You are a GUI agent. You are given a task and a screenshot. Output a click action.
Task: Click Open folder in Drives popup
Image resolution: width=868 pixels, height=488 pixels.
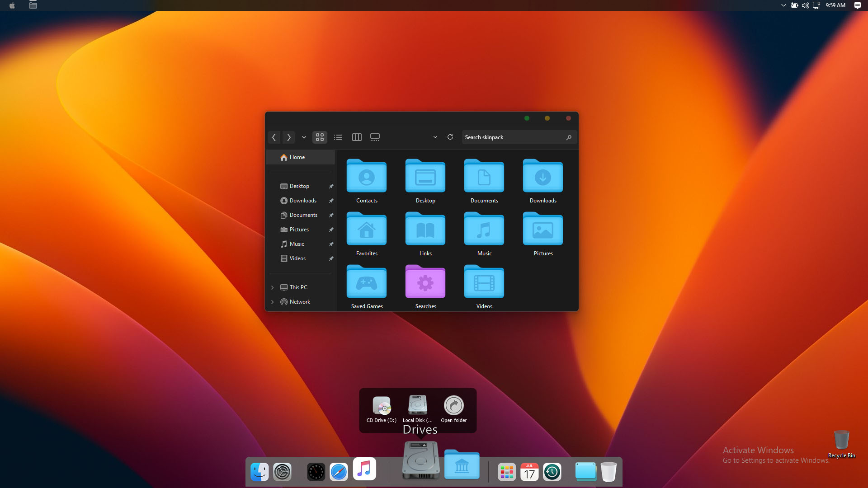pyautogui.click(x=453, y=409)
